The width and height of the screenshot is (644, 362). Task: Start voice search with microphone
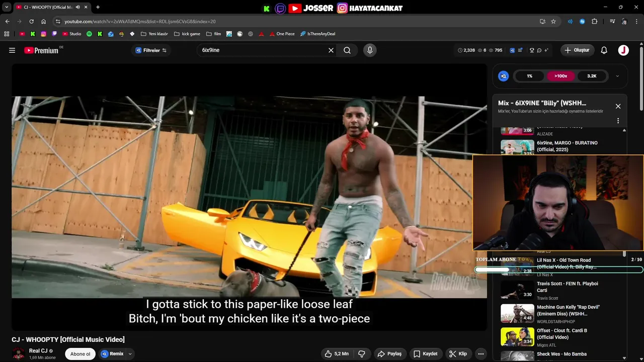click(370, 50)
